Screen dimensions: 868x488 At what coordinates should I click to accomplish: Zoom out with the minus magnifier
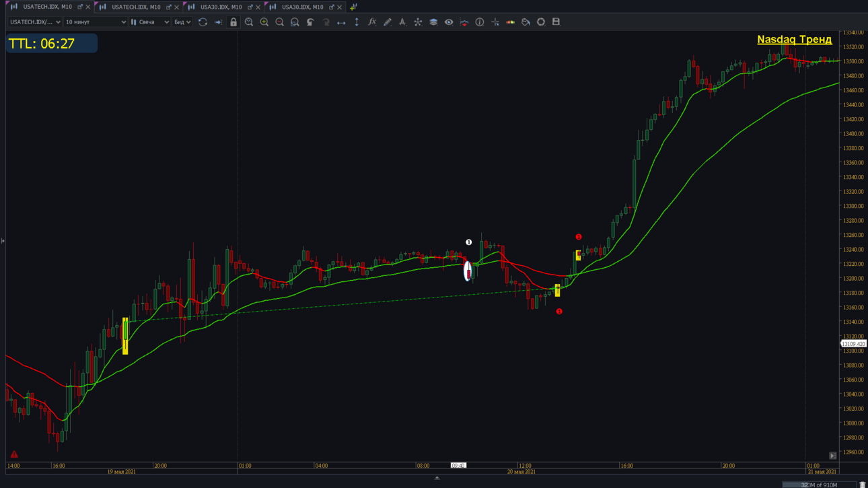280,22
